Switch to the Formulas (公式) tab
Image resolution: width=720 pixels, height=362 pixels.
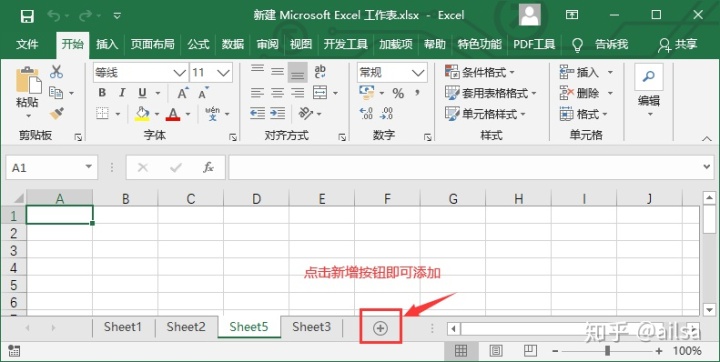click(x=198, y=45)
